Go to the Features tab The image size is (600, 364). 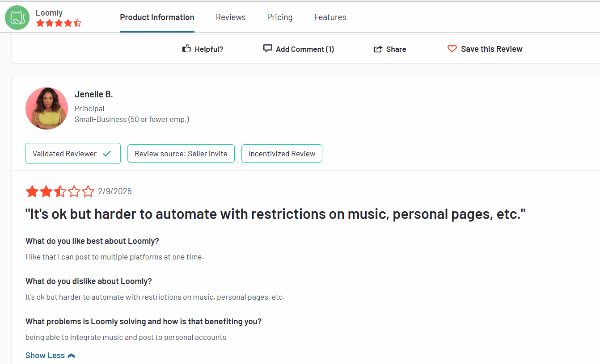point(330,17)
